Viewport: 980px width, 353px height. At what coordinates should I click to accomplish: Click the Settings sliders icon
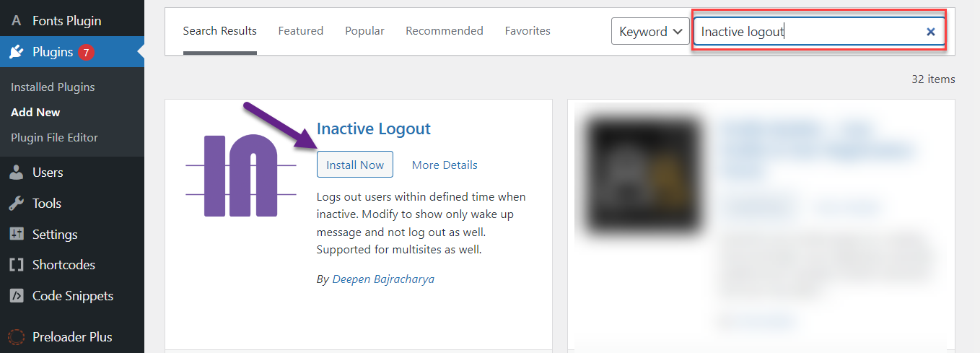17,235
